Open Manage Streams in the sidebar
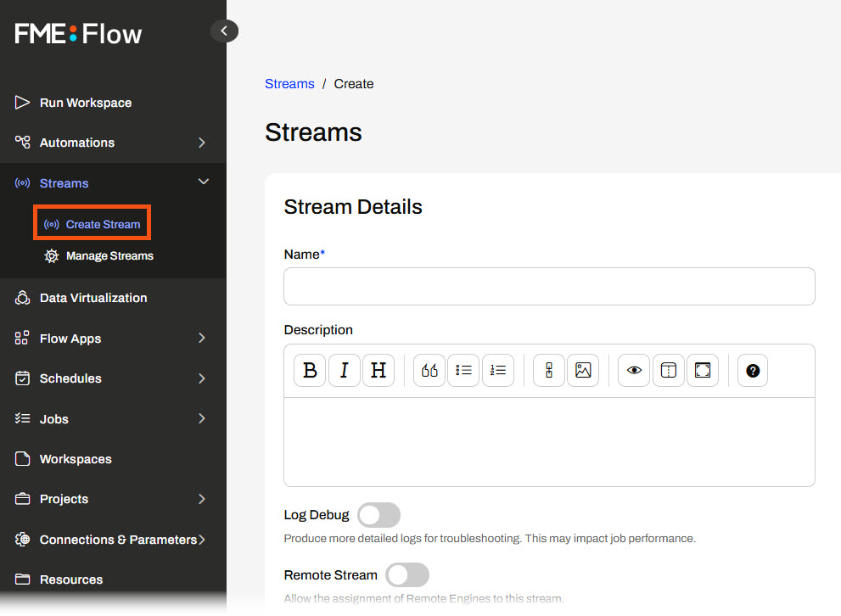The image size is (841, 616). [x=109, y=256]
